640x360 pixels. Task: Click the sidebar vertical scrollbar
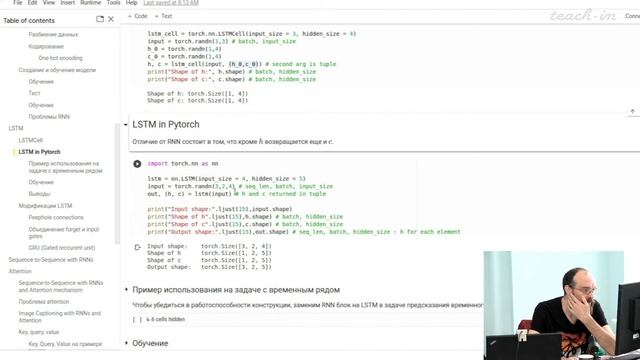coord(118,184)
